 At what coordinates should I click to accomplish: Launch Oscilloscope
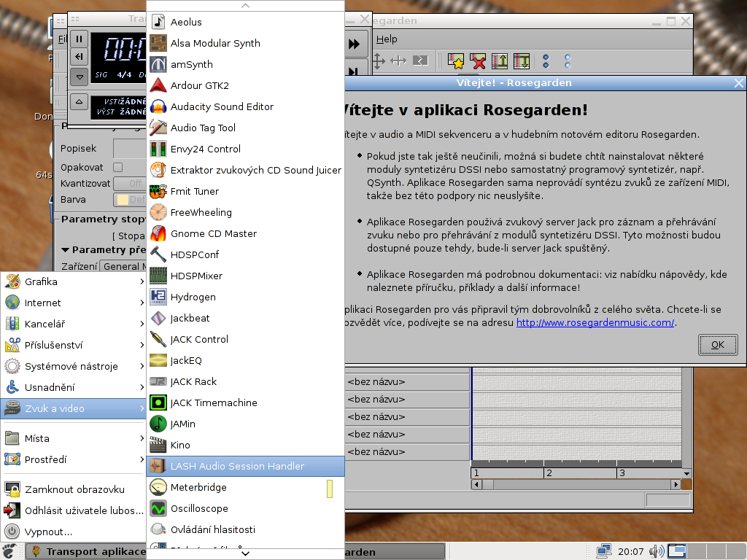[245, 508]
